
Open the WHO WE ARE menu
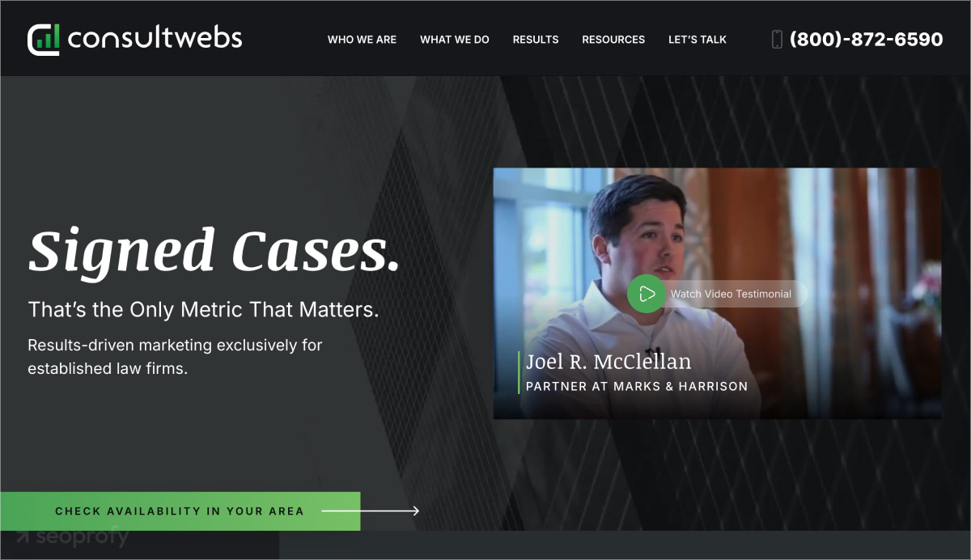pos(362,40)
